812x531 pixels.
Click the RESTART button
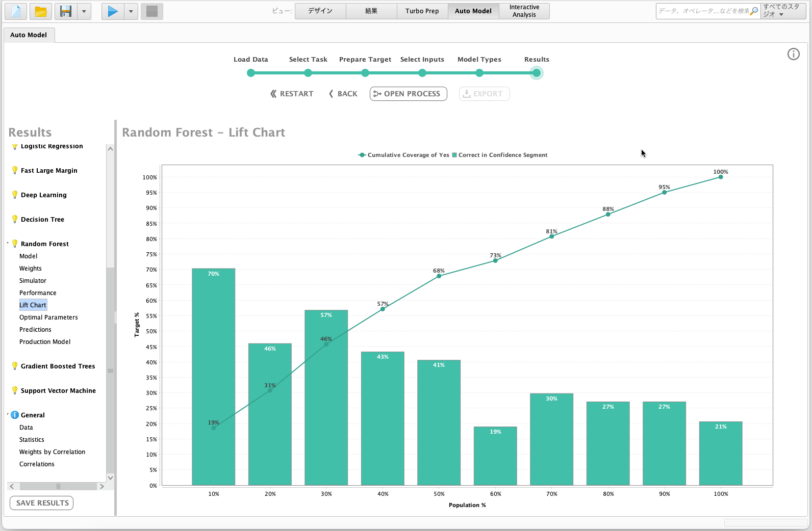coord(292,94)
